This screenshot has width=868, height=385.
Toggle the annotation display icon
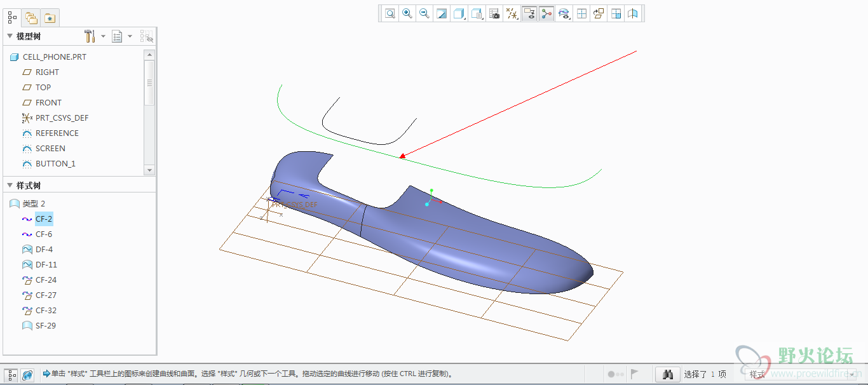[529, 13]
